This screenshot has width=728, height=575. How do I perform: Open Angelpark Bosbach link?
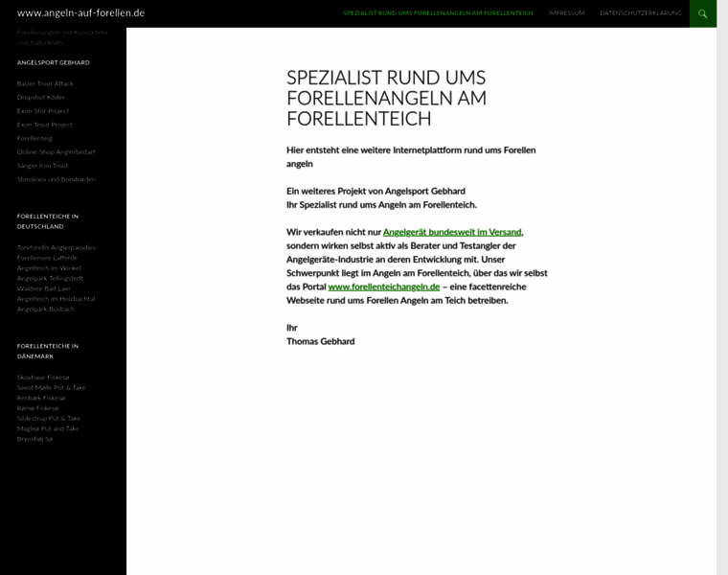46,309
